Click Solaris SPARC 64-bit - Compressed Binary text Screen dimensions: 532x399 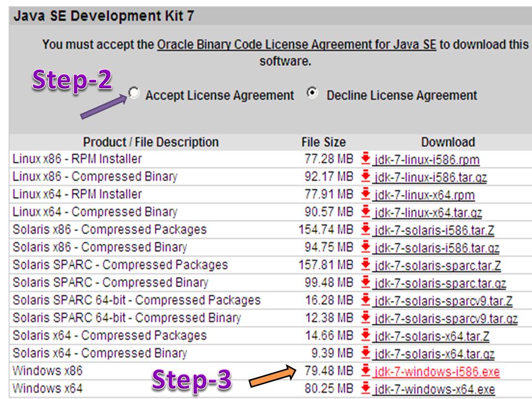tap(126, 318)
